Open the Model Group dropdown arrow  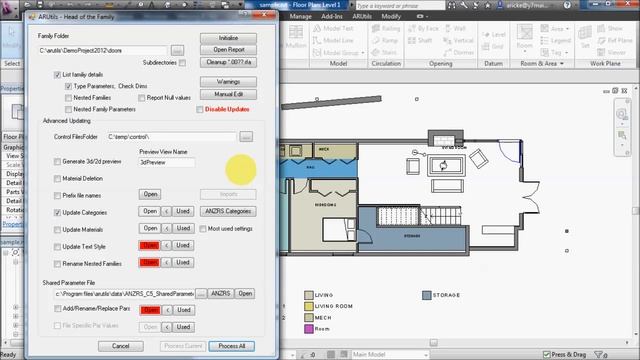[362, 53]
